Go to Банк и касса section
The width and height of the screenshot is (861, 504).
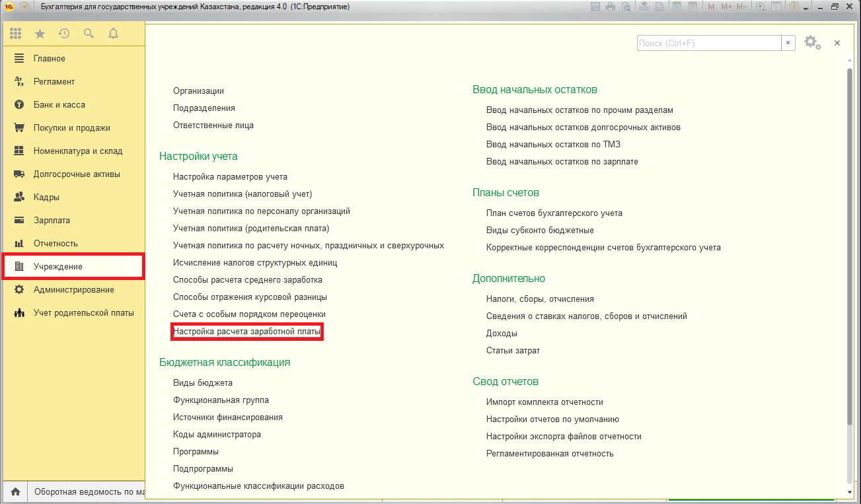[x=59, y=104]
